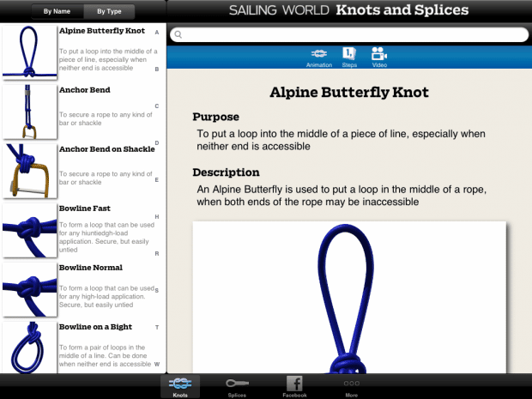Click the knot search field

click(349, 34)
